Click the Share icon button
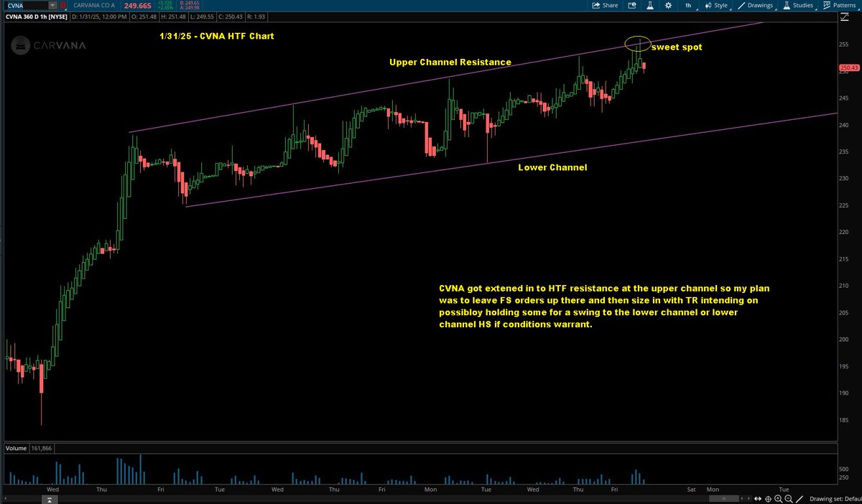 pyautogui.click(x=604, y=5)
